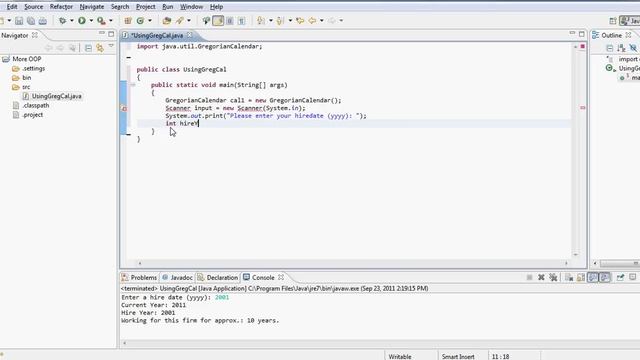
Task: Remove All Terminated Launches in Console
Action: tap(553, 278)
